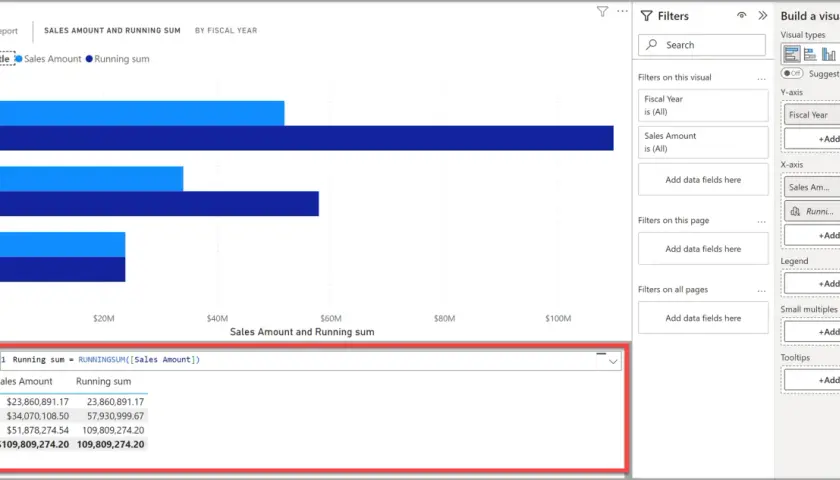
Task: Click the dash icon above the formula bar chevron
Action: pyautogui.click(x=601, y=354)
